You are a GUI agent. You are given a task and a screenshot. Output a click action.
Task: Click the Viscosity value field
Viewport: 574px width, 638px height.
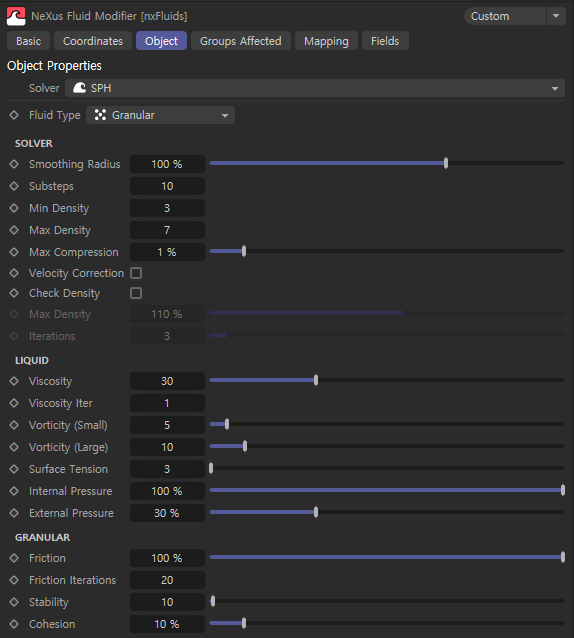point(167,381)
